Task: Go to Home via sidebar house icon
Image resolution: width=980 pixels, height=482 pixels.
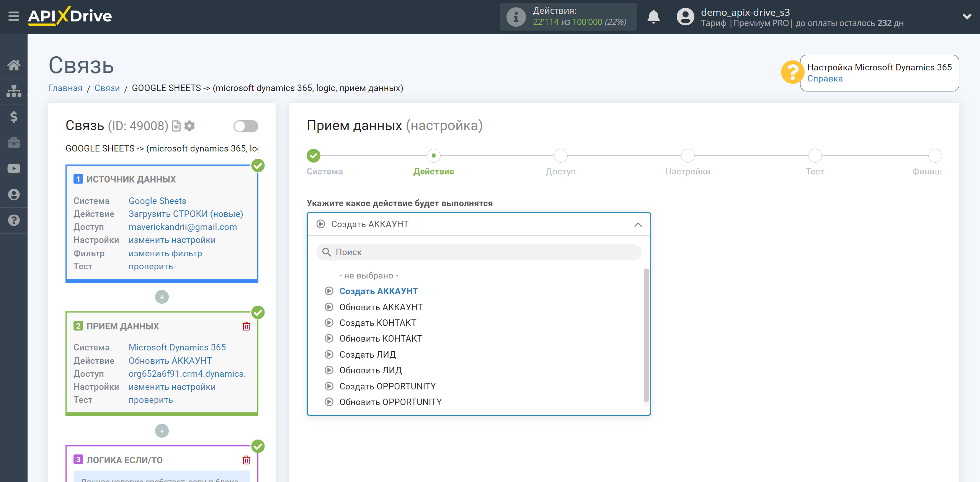Action: (x=14, y=65)
